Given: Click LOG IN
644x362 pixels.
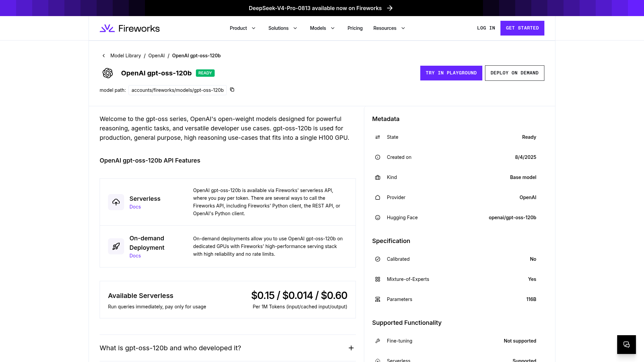Looking at the screenshot, I should (x=486, y=28).
